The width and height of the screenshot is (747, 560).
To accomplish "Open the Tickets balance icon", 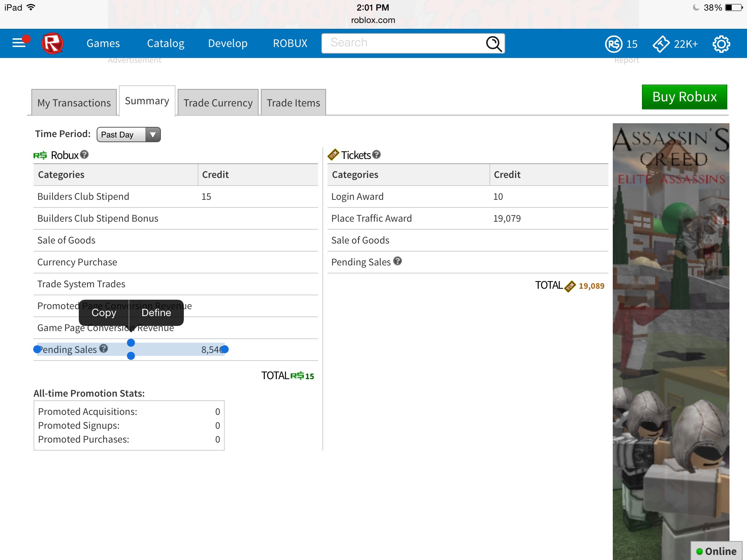I will [661, 44].
